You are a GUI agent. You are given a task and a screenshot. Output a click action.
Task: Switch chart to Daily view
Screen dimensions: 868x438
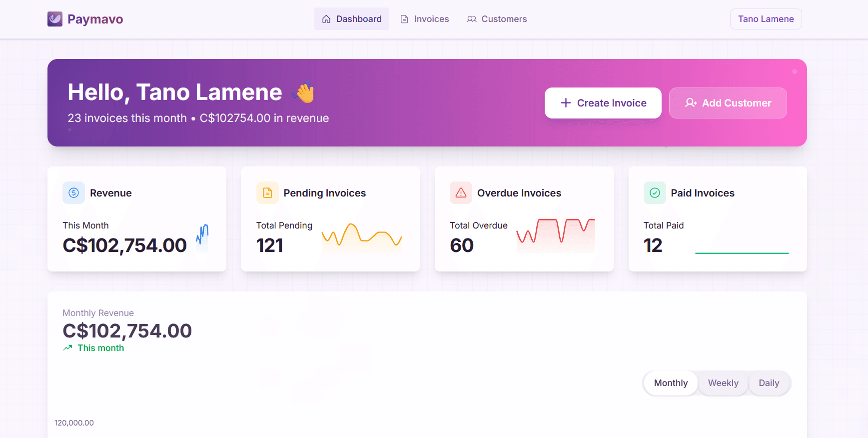click(769, 383)
